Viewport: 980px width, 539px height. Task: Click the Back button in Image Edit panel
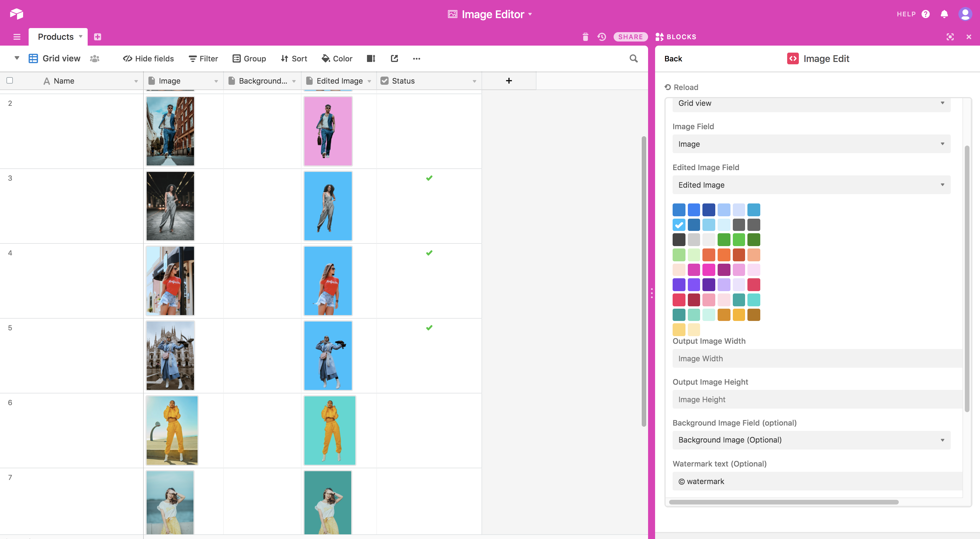point(673,59)
